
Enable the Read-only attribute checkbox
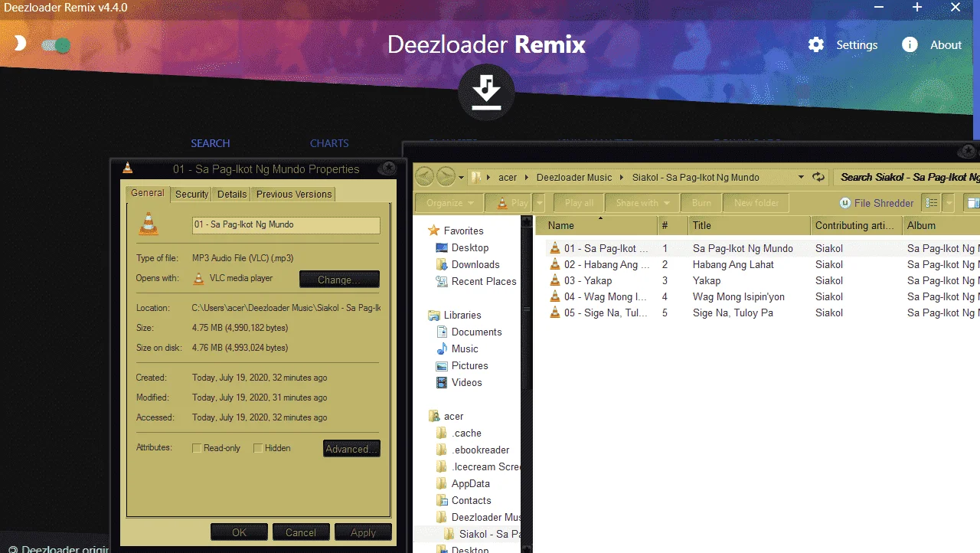coord(197,448)
